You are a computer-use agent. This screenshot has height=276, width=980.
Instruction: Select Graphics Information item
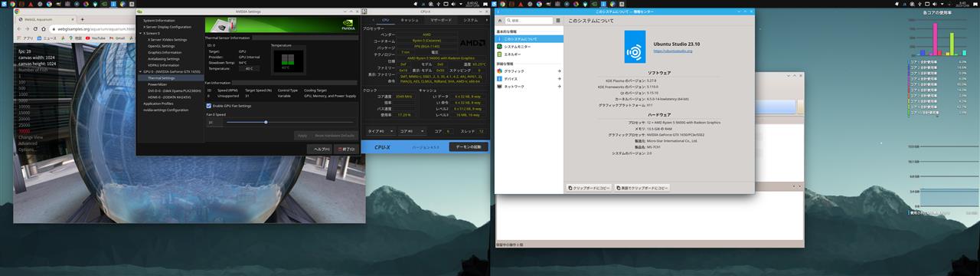(165, 52)
